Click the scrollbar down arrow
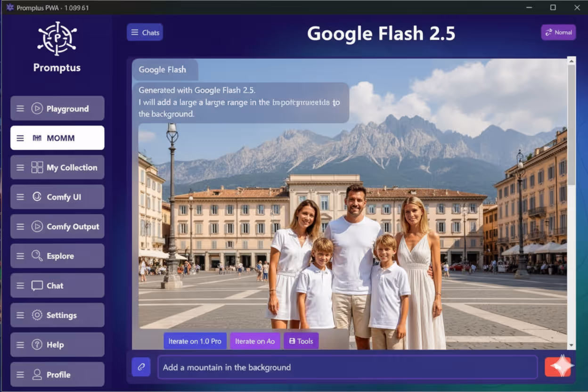Screen dimensions: 588x392 572,345
